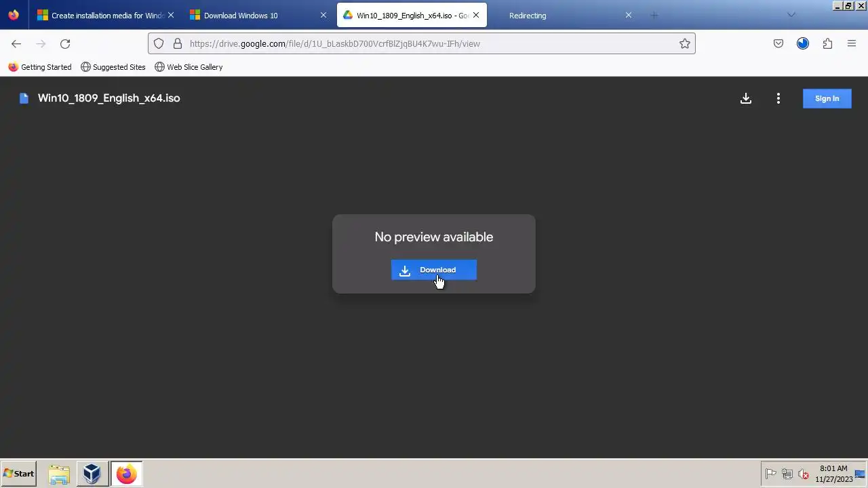
Task: Open the Extensions puzzle icon
Action: pos(827,43)
